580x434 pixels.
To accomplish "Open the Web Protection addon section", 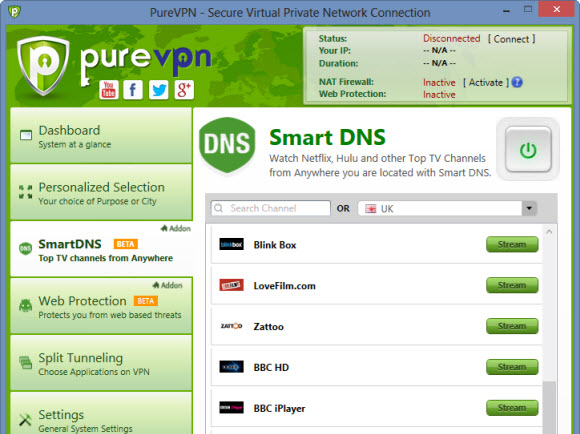I will pos(101,306).
